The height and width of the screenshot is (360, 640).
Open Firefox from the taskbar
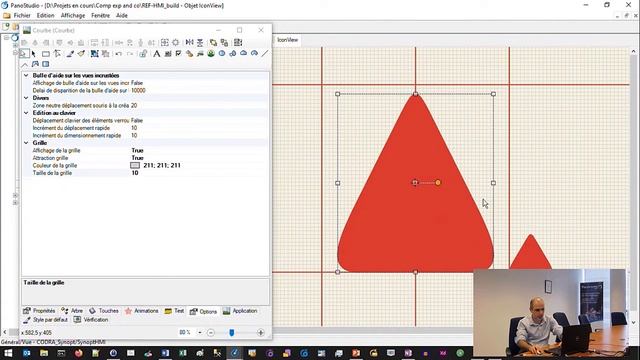[78, 353]
